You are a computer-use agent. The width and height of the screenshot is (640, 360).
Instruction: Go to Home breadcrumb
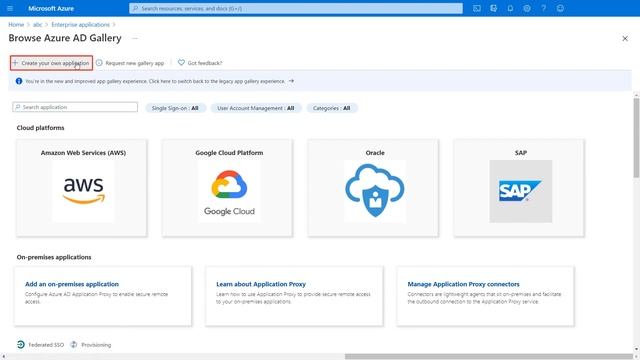tap(16, 24)
